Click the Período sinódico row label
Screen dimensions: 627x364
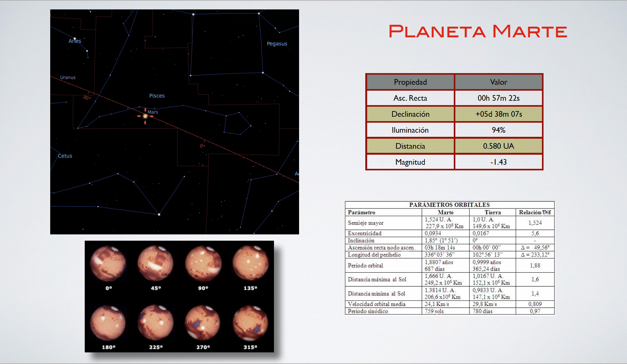(x=368, y=311)
